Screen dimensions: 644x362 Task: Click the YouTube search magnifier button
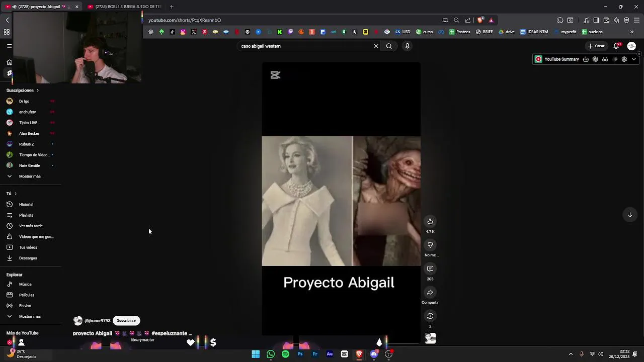pos(389,46)
